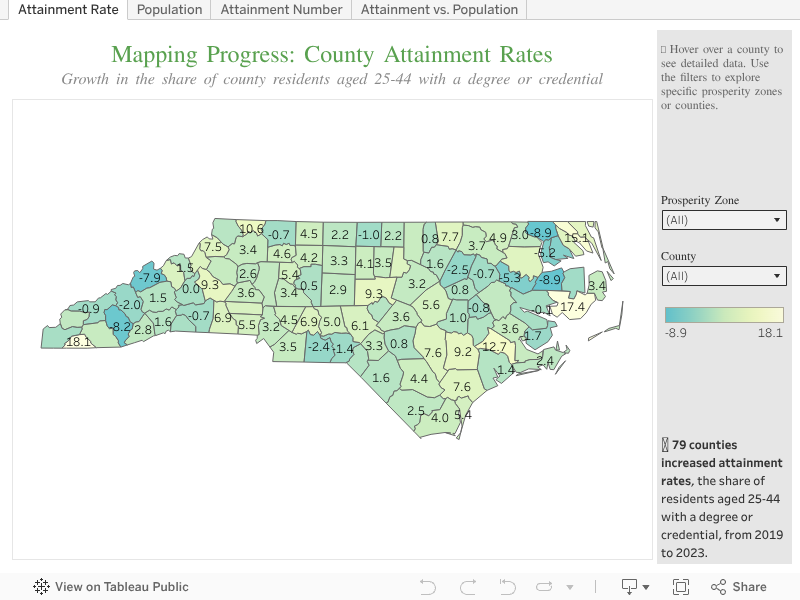This screenshot has width=800, height=600.
Task: Click the Tableau logo icon
Action: pyautogui.click(x=42, y=587)
